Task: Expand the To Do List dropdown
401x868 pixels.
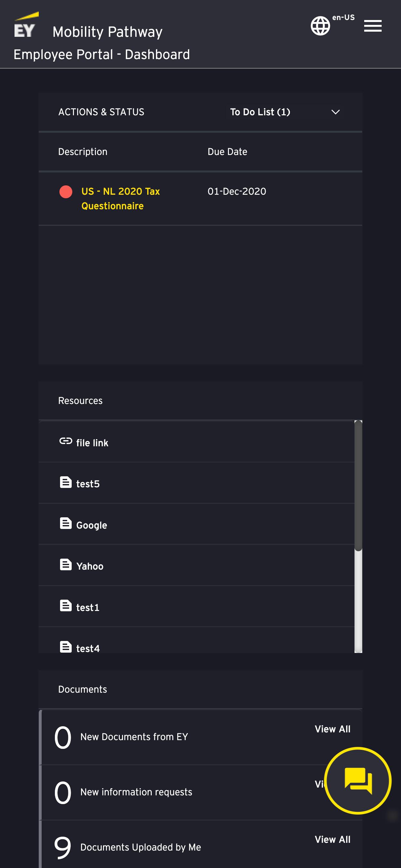Action: tap(284, 112)
